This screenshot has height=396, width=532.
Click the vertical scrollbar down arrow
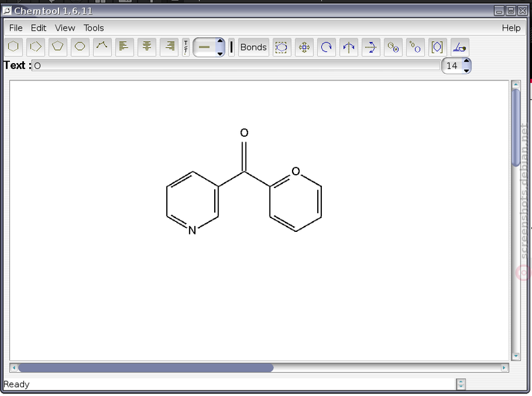click(x=516, y=356)
